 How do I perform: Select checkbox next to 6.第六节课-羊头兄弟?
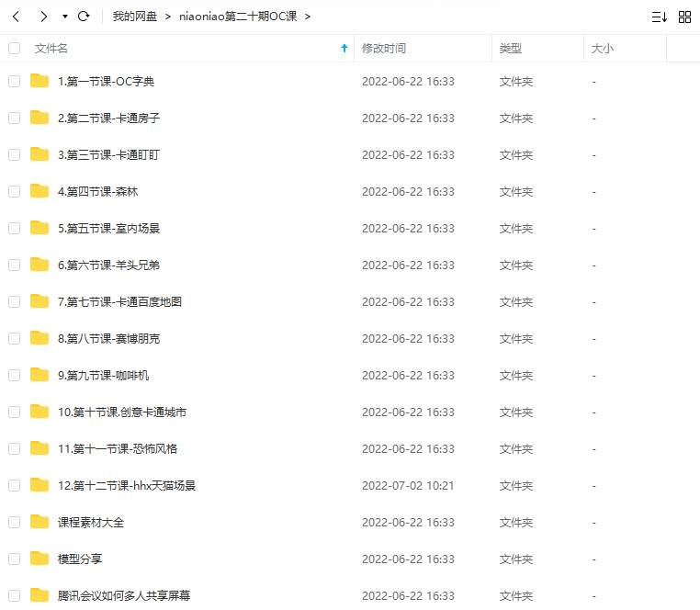tap(14, 265)
